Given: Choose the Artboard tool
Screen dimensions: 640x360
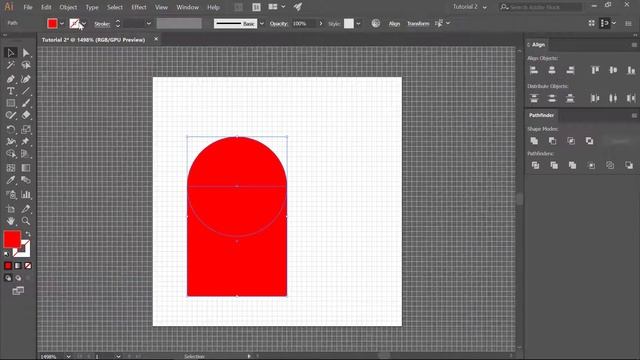Looking at the screenshot, I should [11, 209].
